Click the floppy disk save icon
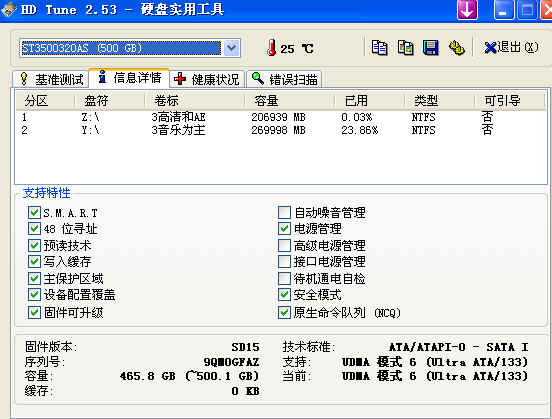 (431, 48)
